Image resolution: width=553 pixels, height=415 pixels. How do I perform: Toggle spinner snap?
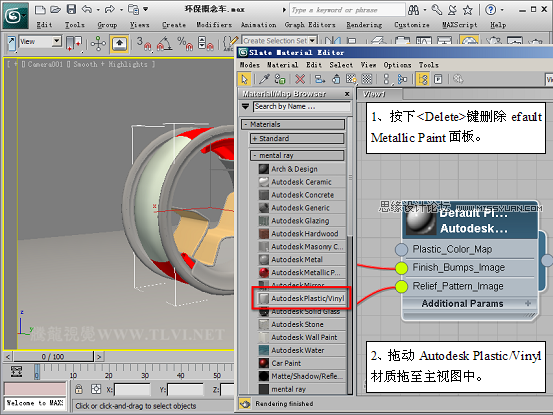point(205,44)
